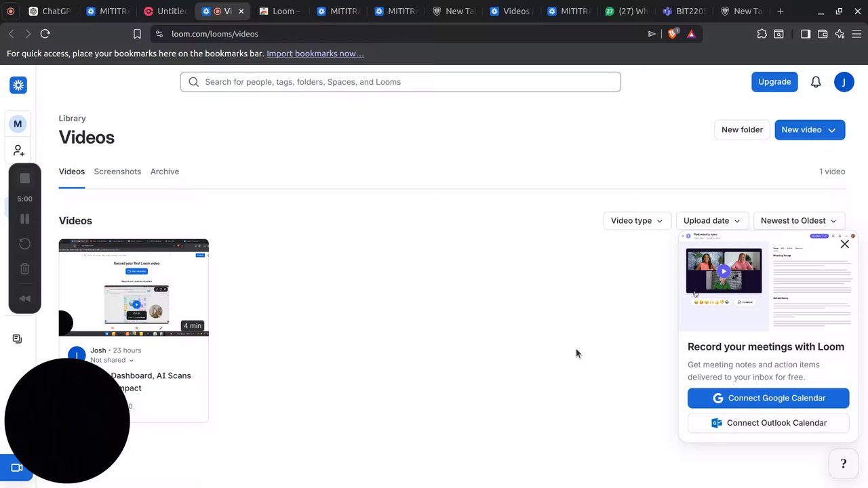
Task: Click the 1 video count text
Action: pos(832,171)
